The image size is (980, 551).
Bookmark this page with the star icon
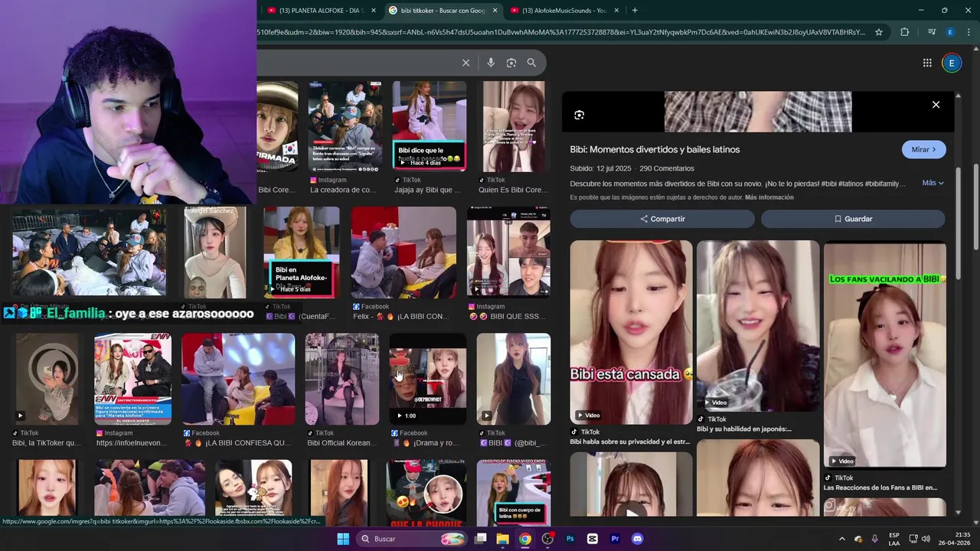(879, 32)
